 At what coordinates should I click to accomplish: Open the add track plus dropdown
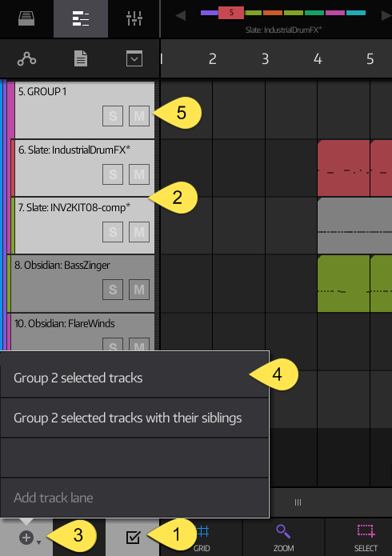tap(29, 538)
